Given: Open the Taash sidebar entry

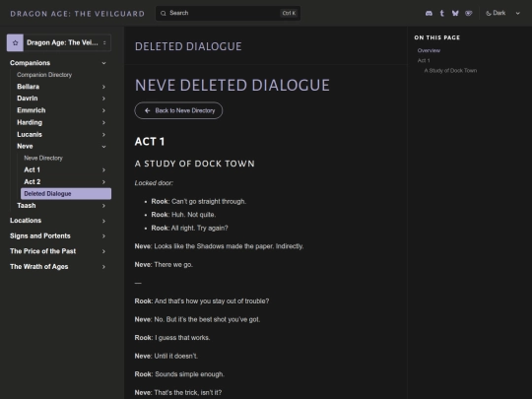Looking at the screenshot, I should click(x=27, y=205).
